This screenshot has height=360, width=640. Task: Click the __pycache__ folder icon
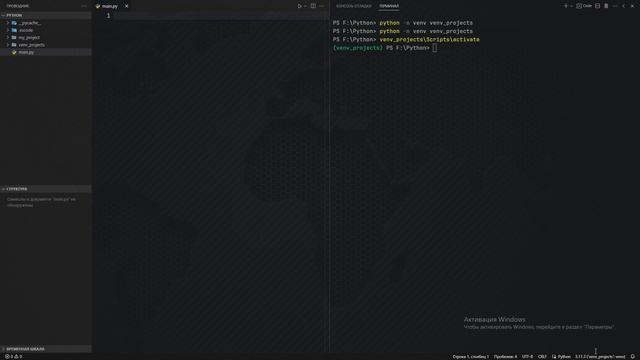click(14, 23)
